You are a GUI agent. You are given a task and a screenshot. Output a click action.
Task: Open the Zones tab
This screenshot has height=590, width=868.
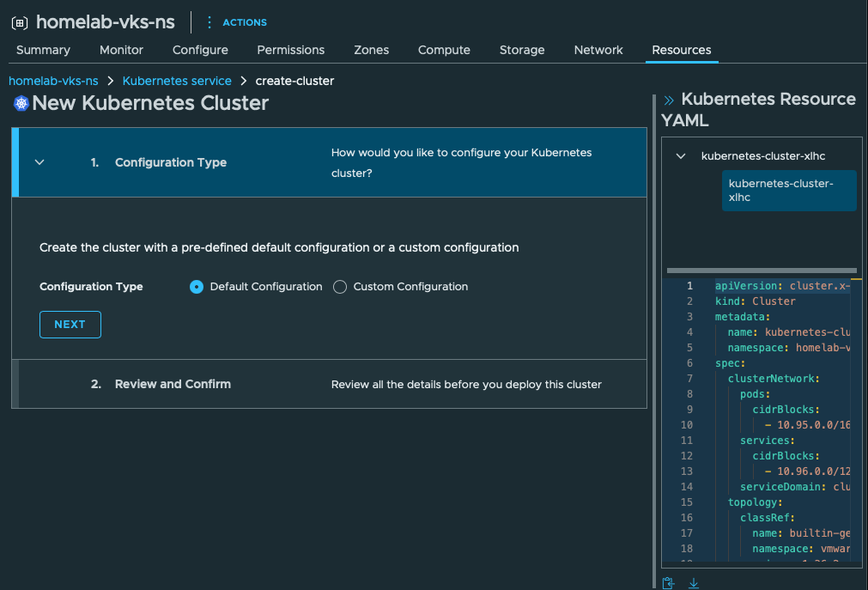pyautogui.click(x=371, y=50)
